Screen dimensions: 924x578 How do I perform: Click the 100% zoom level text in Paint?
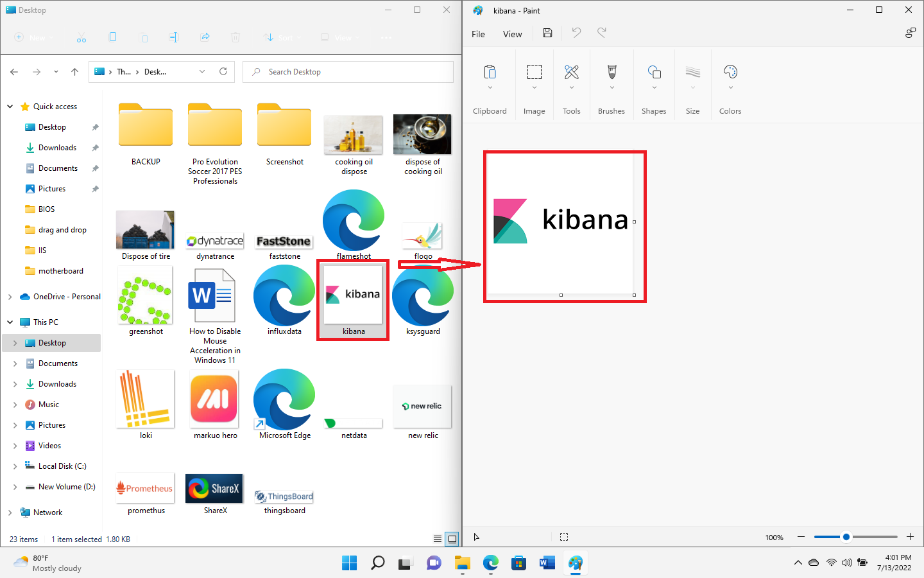tap(774, 538)
